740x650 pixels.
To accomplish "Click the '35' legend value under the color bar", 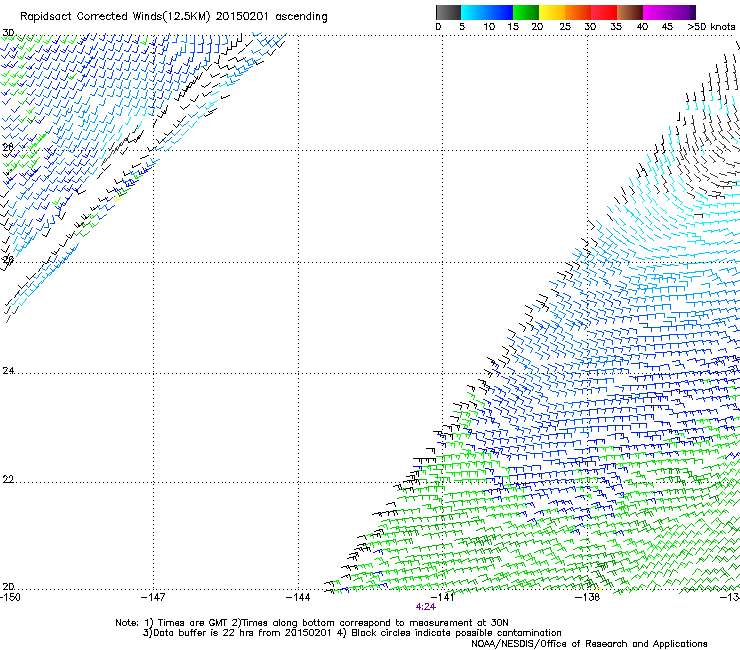I will pyautogui.click(x=616, y=27).
